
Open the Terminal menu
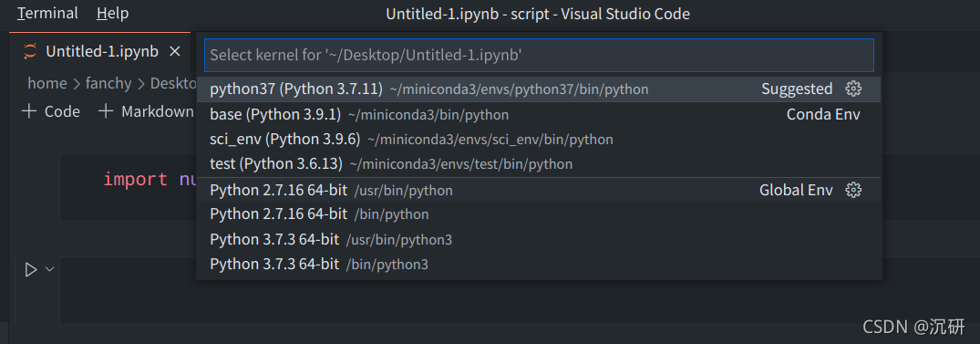(47, 13)
